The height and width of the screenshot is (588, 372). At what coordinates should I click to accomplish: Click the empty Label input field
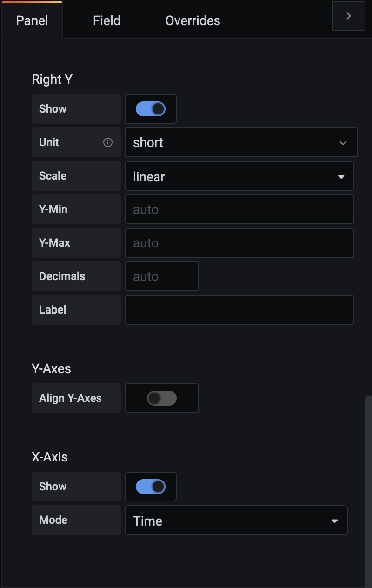[239, 310]
